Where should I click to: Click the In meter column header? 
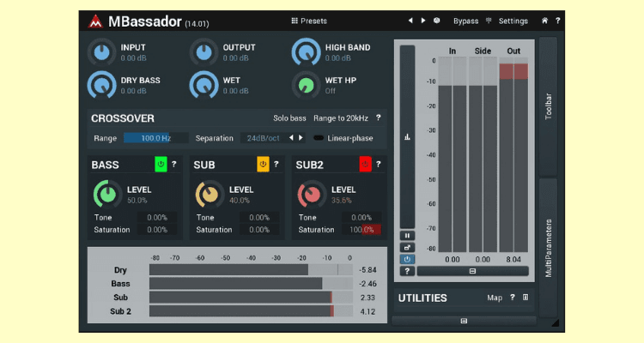point(453,51)
